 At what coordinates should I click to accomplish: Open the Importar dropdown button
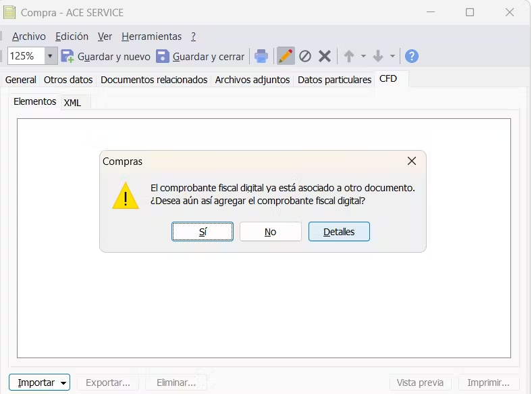pyautogui.click(x=39, y=383)
